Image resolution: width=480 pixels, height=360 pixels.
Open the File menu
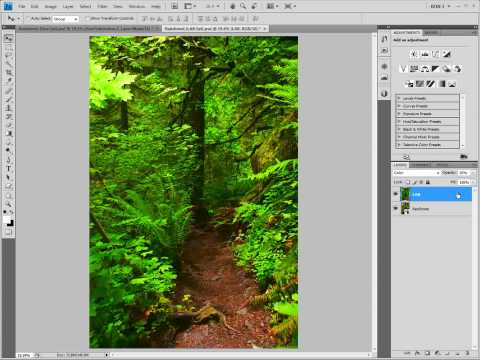(x=22, y=6)
